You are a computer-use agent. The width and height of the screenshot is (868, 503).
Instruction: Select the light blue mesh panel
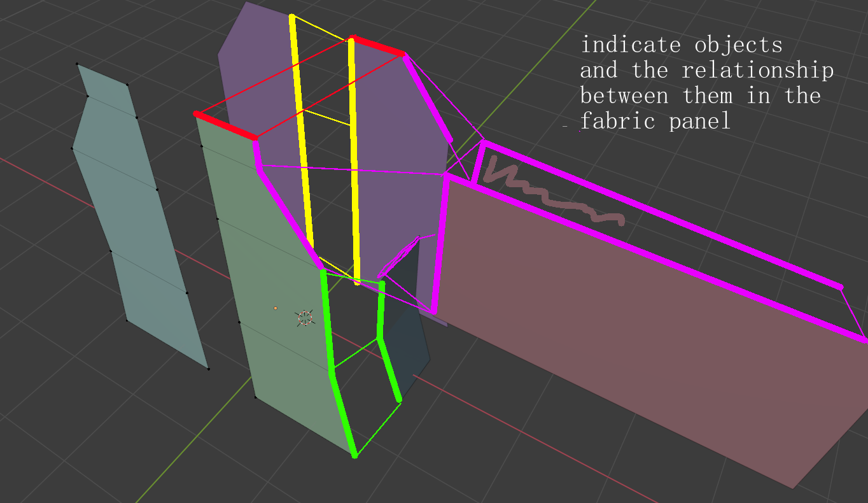click(140, 216)
